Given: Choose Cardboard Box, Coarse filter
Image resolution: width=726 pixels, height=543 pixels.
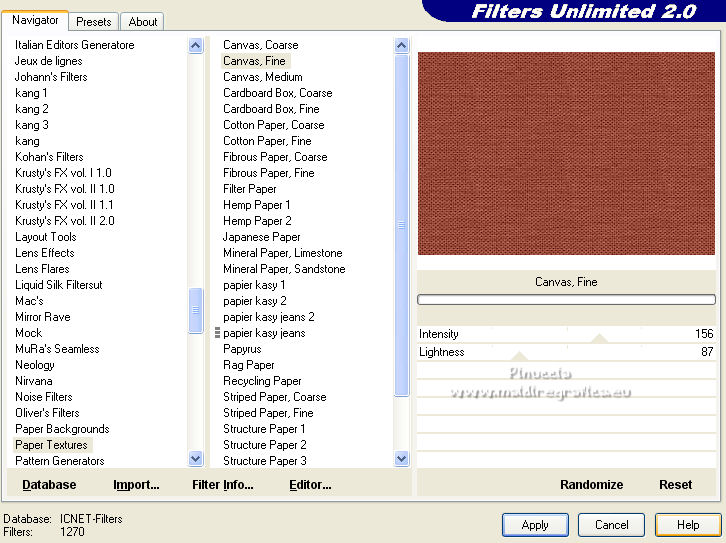Looking at the screenshot, I should pos(278,93).
